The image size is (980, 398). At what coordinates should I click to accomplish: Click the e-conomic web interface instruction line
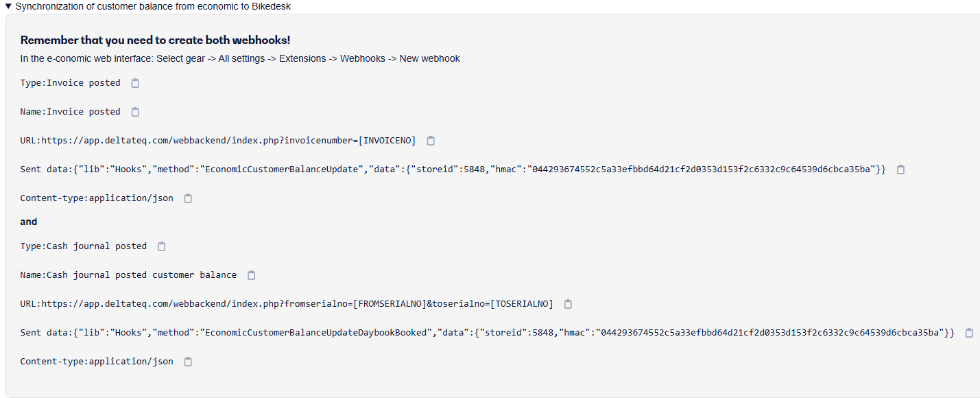(x=240, y=58)
